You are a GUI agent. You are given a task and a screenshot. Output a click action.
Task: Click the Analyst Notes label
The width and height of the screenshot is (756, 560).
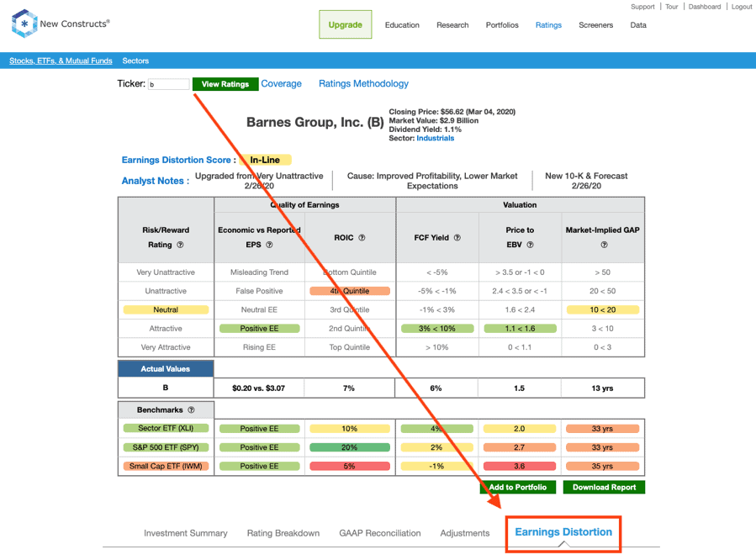point(153,181)
